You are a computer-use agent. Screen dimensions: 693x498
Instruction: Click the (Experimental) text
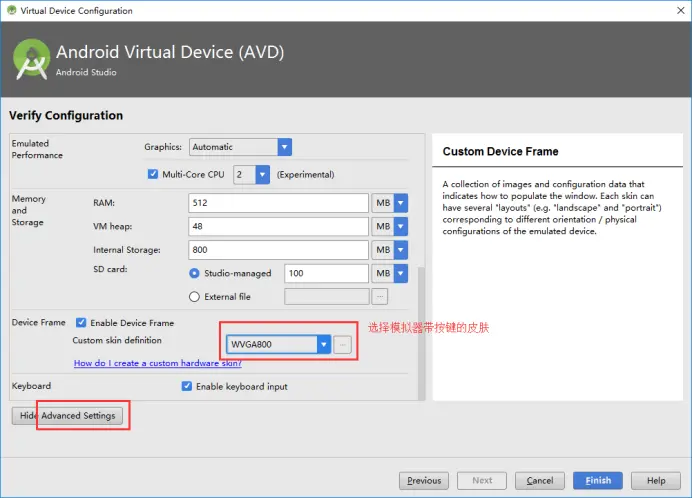305,175
